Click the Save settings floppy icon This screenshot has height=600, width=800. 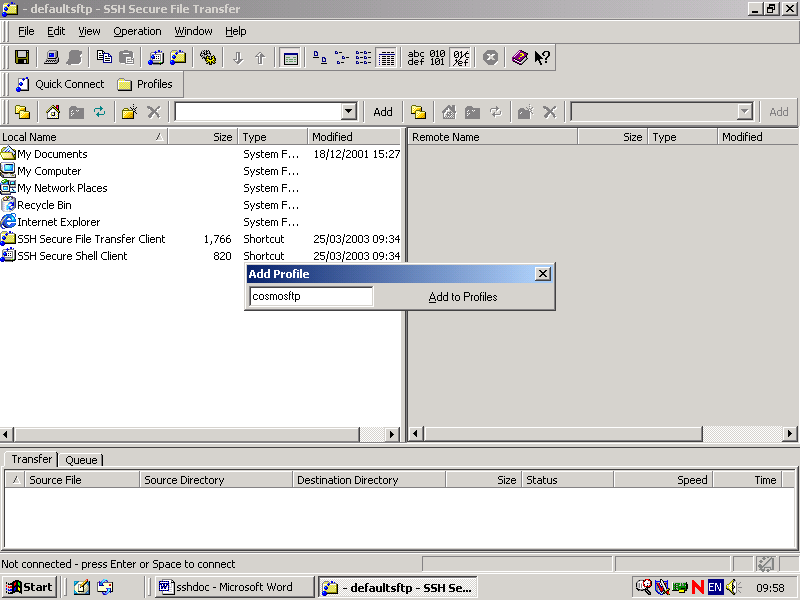point(21,58)
